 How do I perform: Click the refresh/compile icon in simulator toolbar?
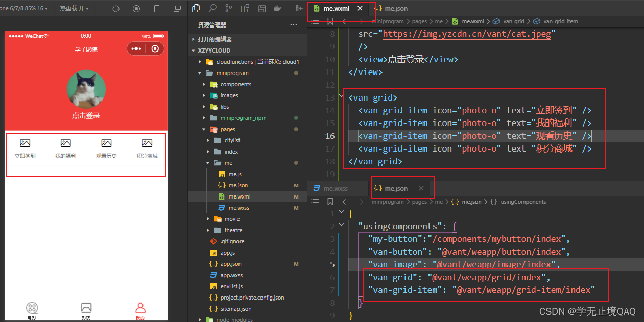pyautogui.click(x=116, y=9)
